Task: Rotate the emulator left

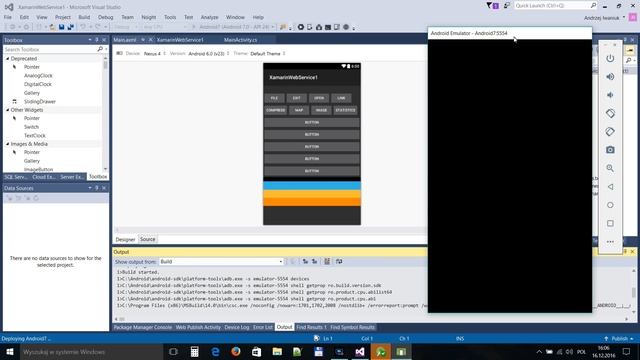Action: [610, 113]
